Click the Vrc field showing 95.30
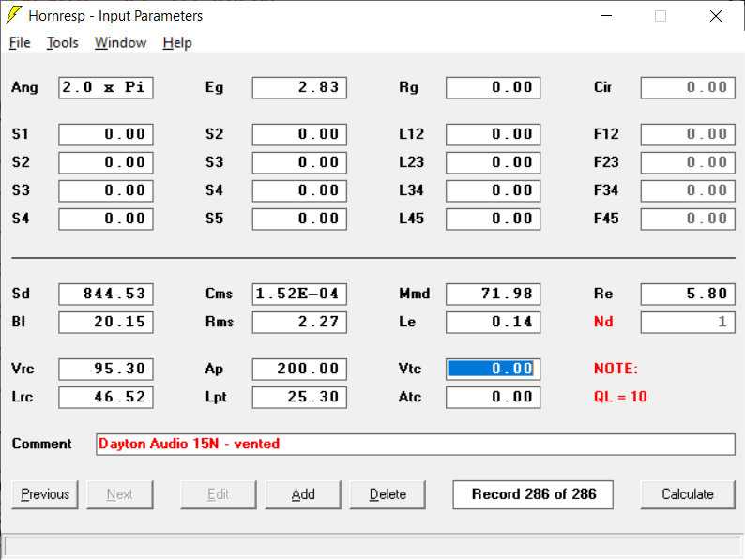Image resolution: width=745 pixels, height=560 pixels. (106, 369)
